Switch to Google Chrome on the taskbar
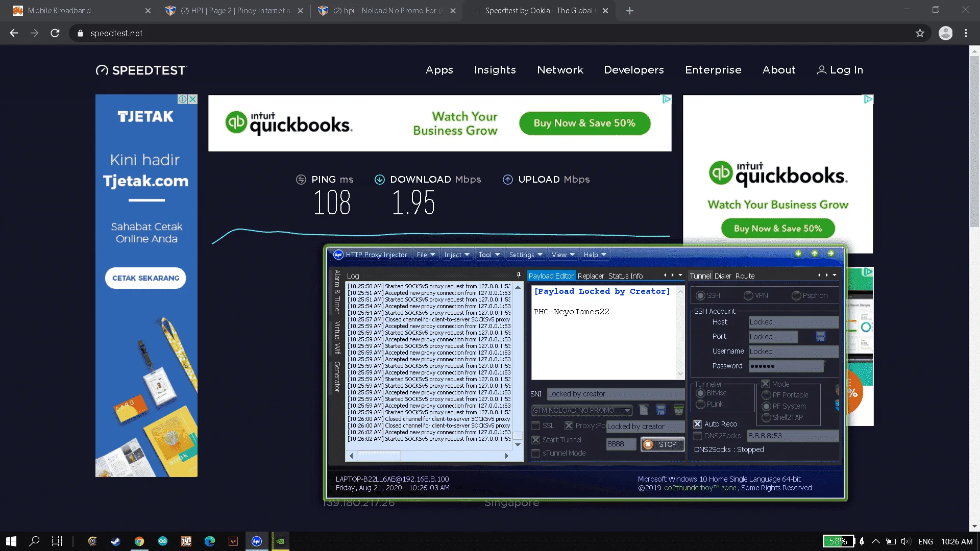The height and width of the screenshot is (551, 980). [x=139, y=541]
